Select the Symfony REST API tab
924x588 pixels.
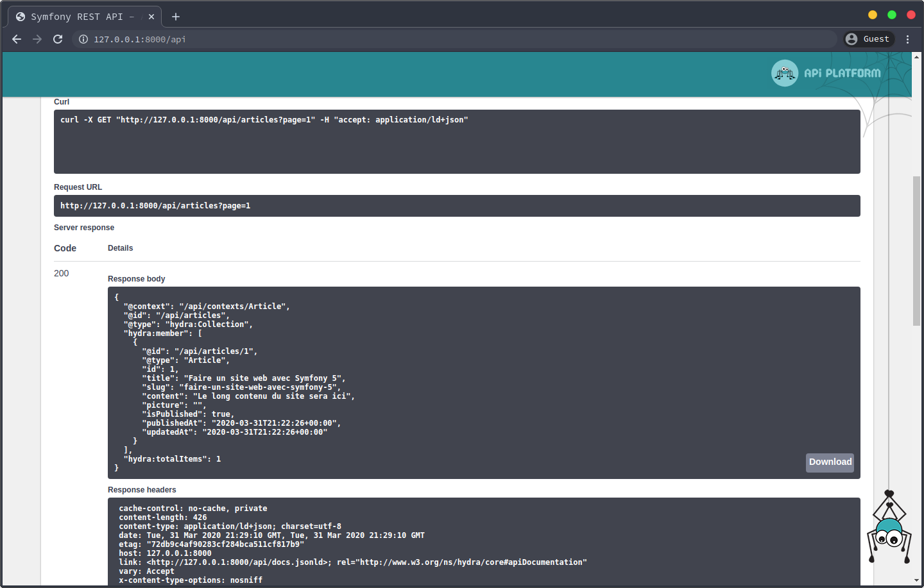(x=77, y=17)
